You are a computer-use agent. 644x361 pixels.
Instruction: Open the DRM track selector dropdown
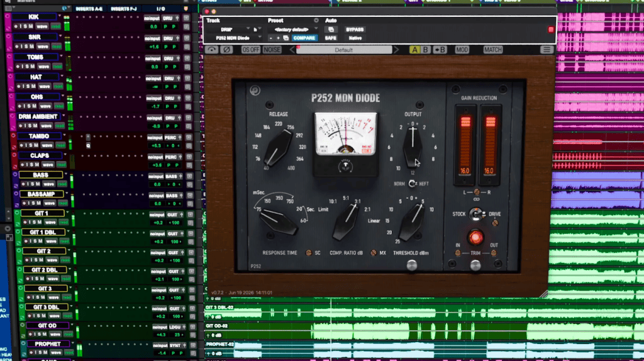228,30
